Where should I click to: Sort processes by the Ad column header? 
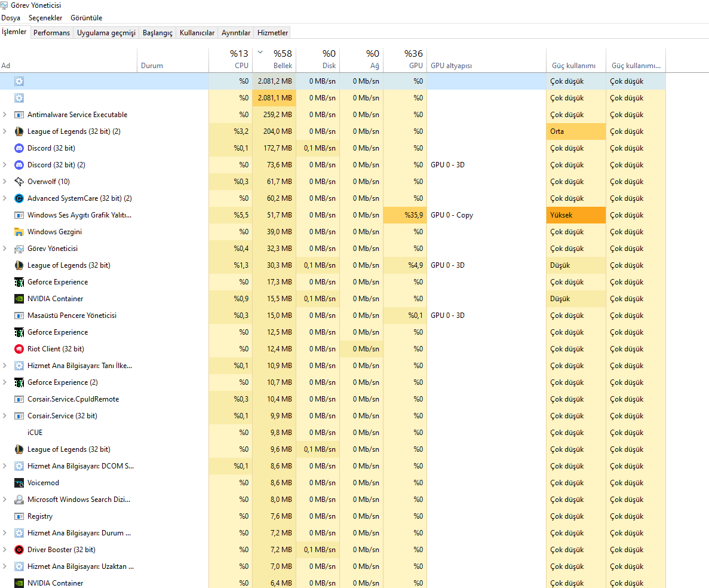68,60
